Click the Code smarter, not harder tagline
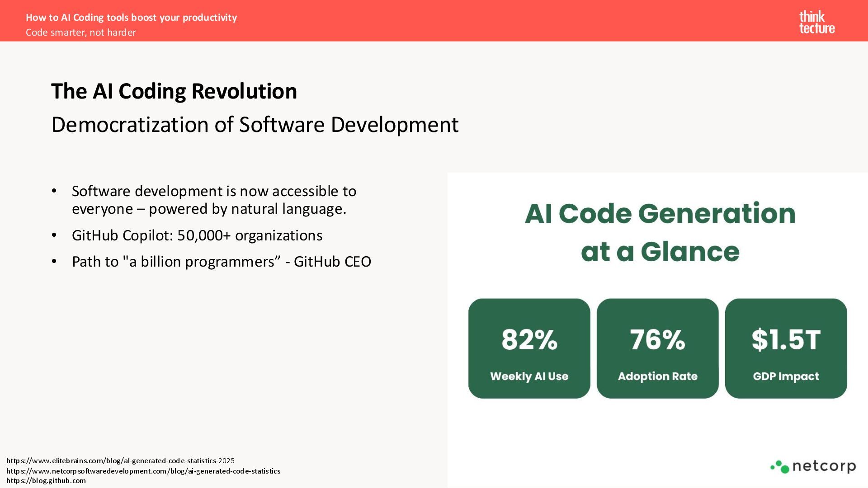The height and width of the screenshot is (488, 868). coord(81,33)
